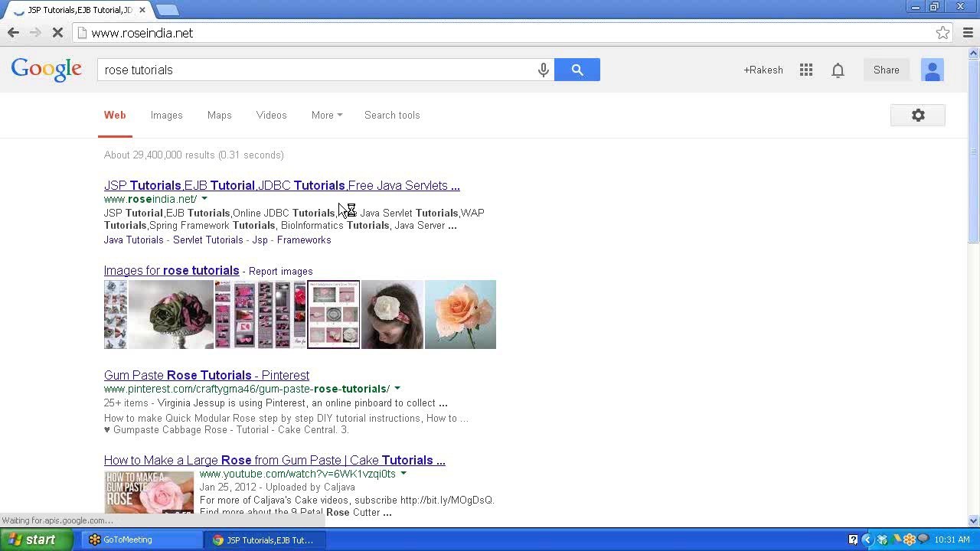The height and width of the screenshot is (551, 980).
Task: Click the blue search magnifier button
Action: 577,70
